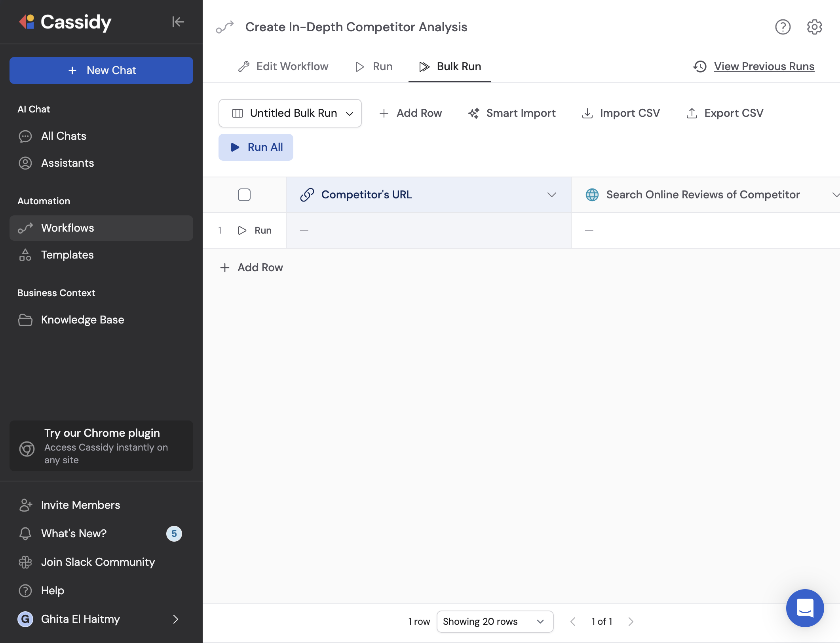Click Search Online Reviews cell in row 1

[x=706, y=230]
